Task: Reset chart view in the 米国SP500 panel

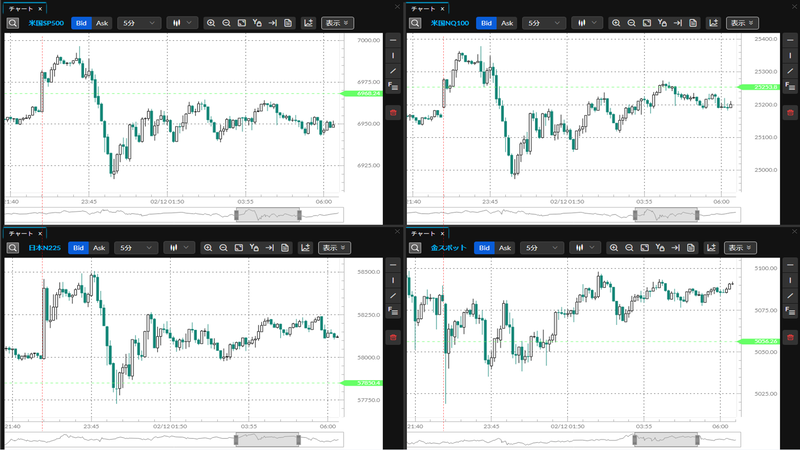Action: [242, 23]
